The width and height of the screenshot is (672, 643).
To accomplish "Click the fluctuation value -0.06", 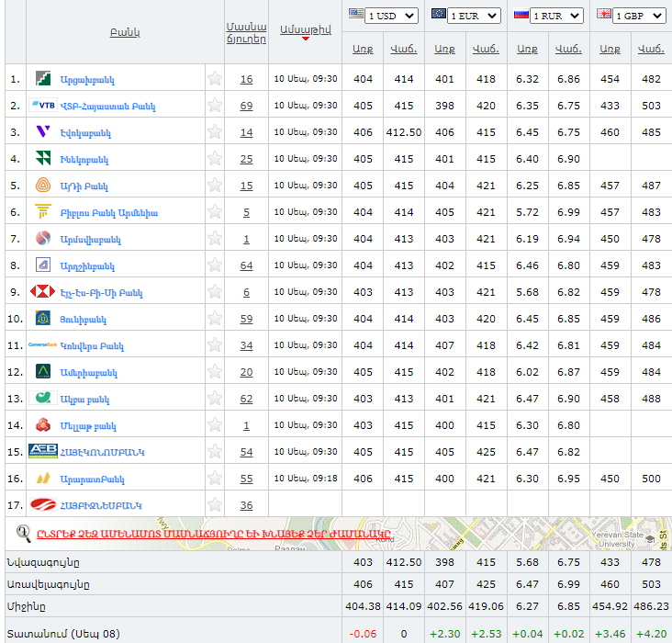I will (x=363, y=634).
